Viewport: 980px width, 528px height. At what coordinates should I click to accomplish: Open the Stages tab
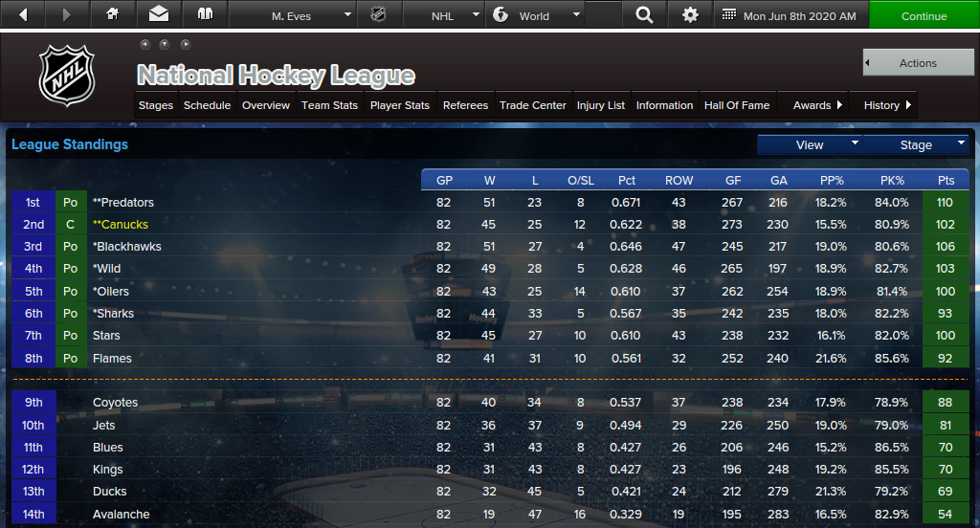pos(156,105)
